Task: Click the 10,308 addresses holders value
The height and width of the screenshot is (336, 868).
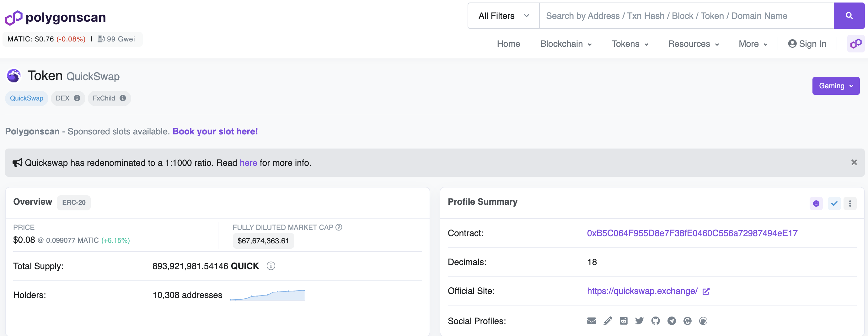Action: pyautogui.click(x=187, y=295)
